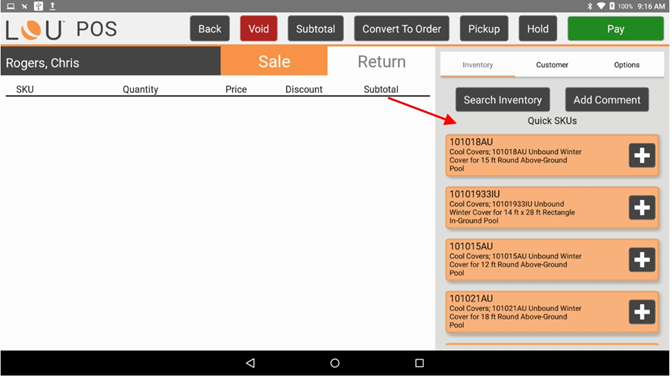Void the current transaction

pos(259,29)
